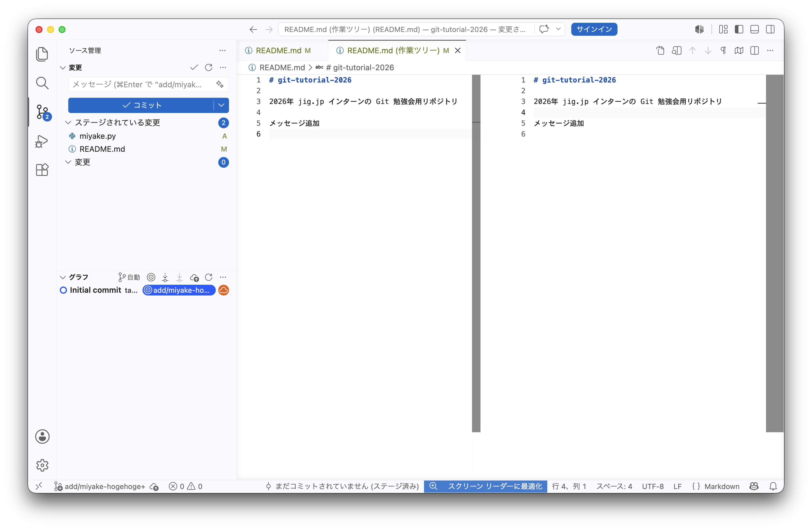Click the commit message input field
This screenshot has height=530, width=812.
coord(141,84)
